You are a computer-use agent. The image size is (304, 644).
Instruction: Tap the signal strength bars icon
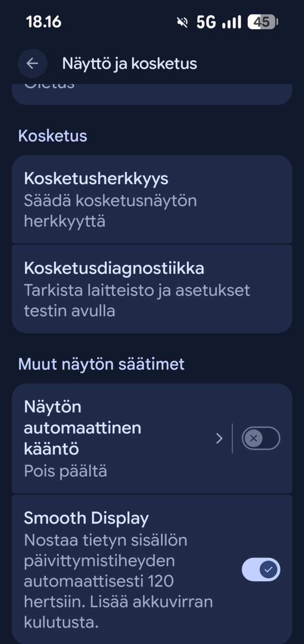[232, 22]
